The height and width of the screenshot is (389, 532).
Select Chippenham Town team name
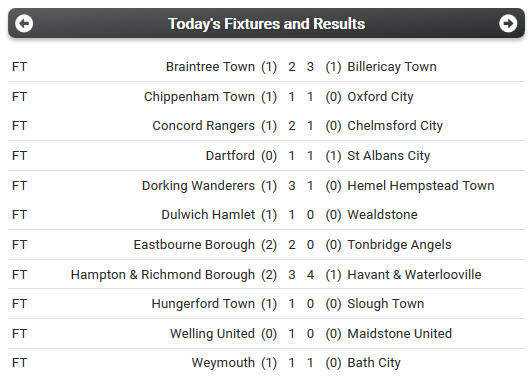199,97
